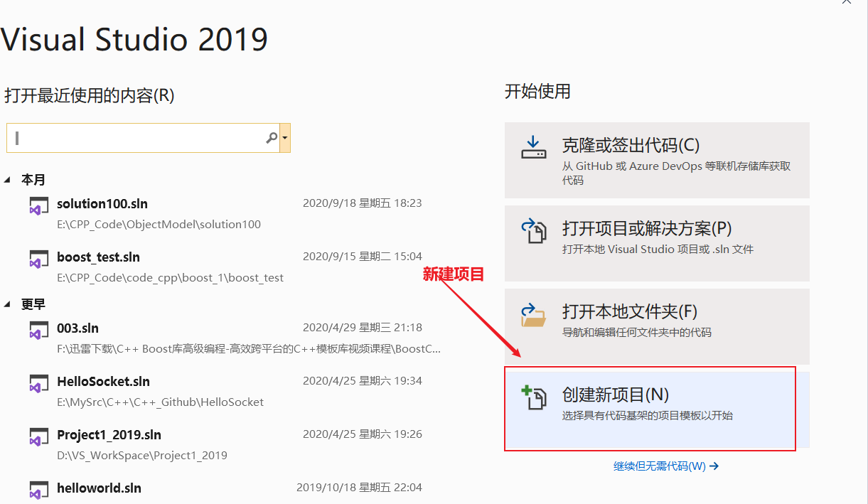The width and height of the screenshot is (868, 504).
Task: Click the folder icon beside 打开本地文件夹
Action: pos(533,315)
